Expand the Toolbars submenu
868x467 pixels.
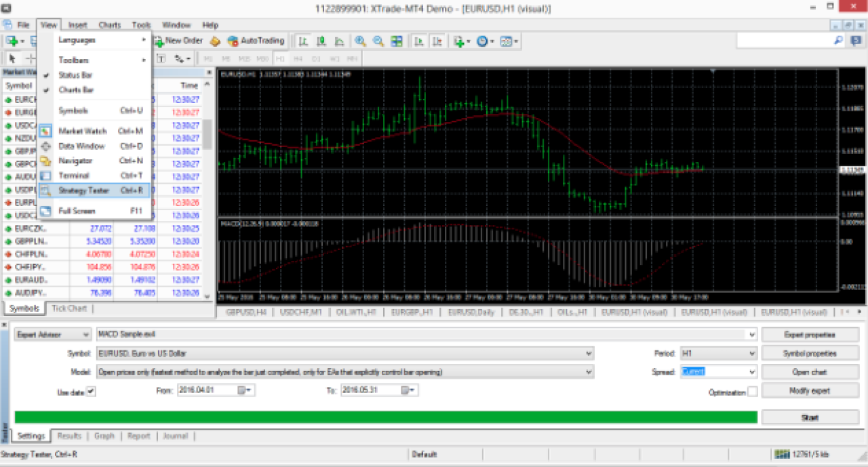(95, 60)
